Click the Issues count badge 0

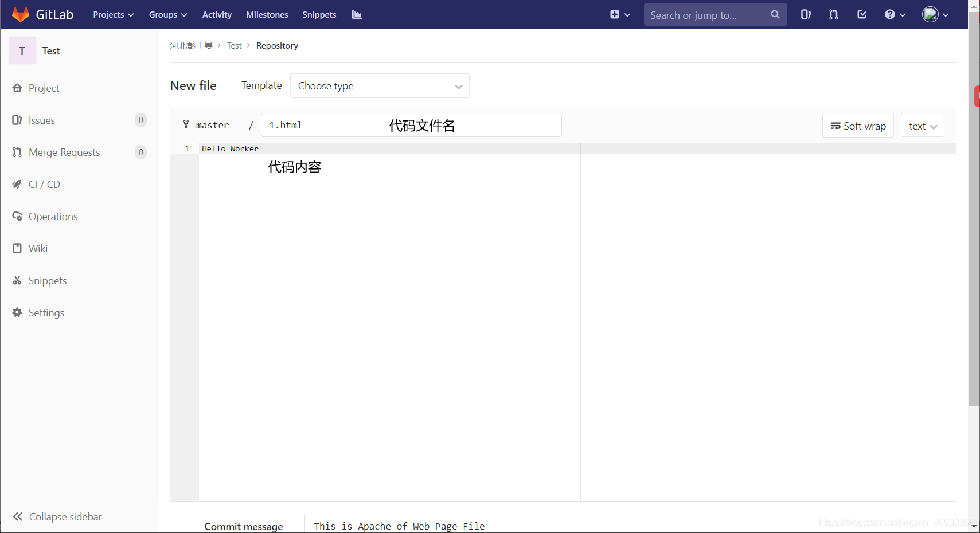[140, 120]
